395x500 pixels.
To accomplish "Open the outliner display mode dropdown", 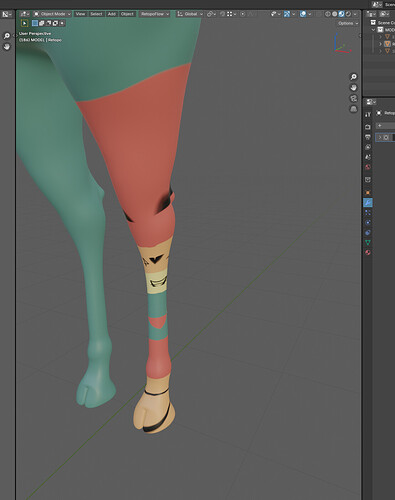I will [x=385, y=14].
